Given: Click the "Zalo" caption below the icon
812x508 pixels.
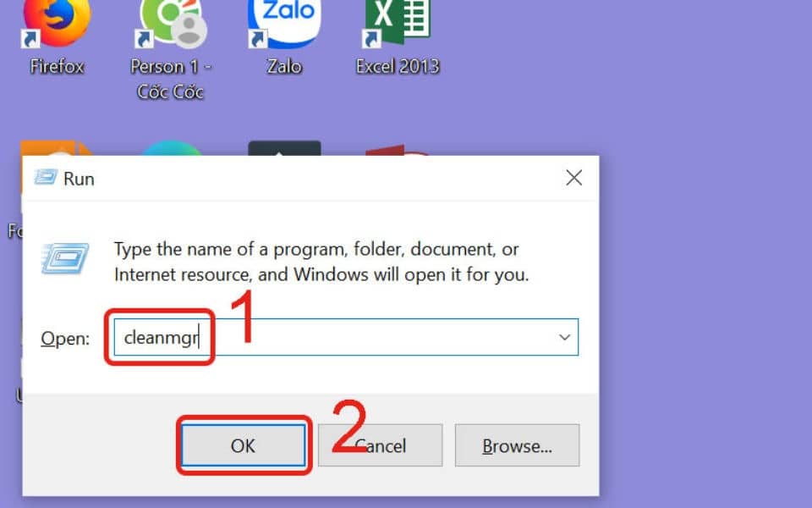Looking at the screenshot, I should pos(284,66).
